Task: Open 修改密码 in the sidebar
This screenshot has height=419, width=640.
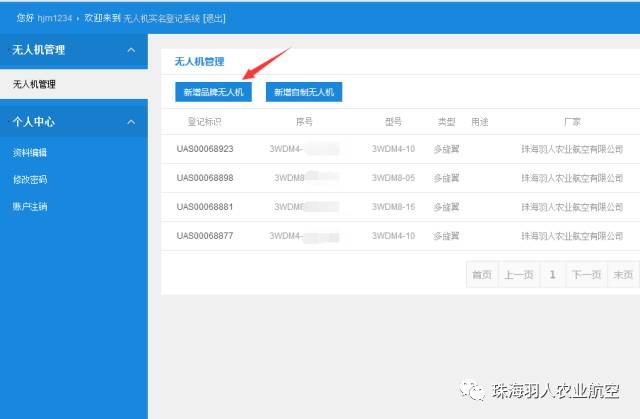Action: click(x=30, y=180)
